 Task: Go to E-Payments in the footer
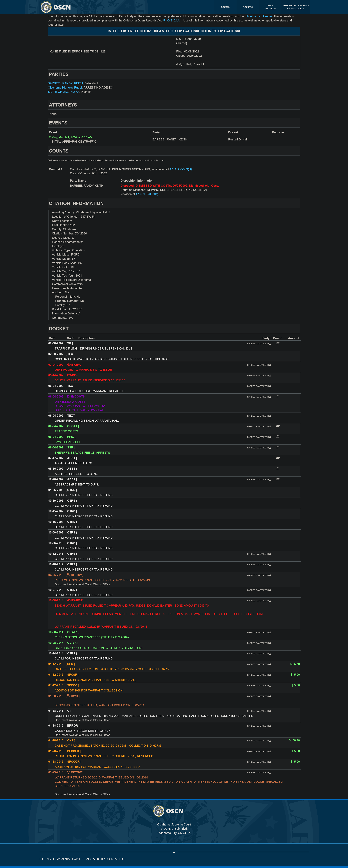point(61,859)
